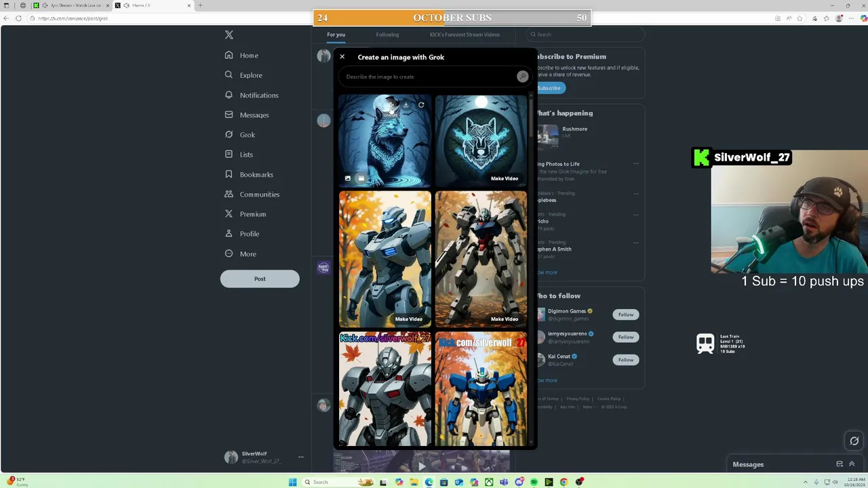The width and height of the screenshot is (868, 488).
Task: Open the blue mech autumn leaves thumbnail
Action: pos(481,388)
